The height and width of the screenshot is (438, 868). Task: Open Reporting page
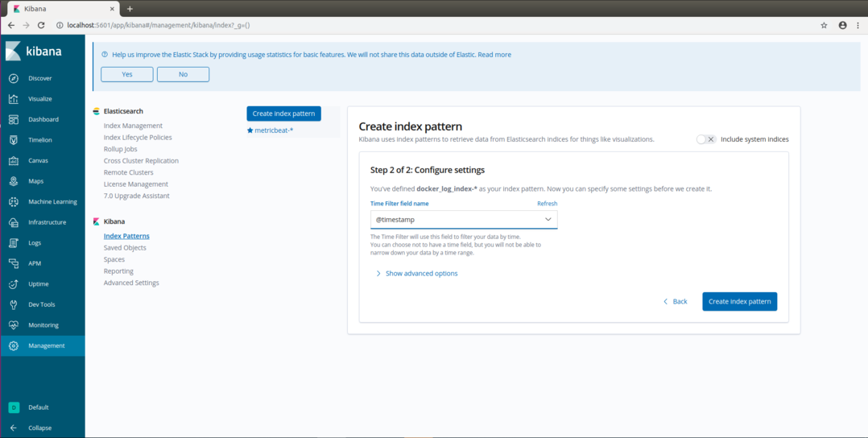(118, 271)
